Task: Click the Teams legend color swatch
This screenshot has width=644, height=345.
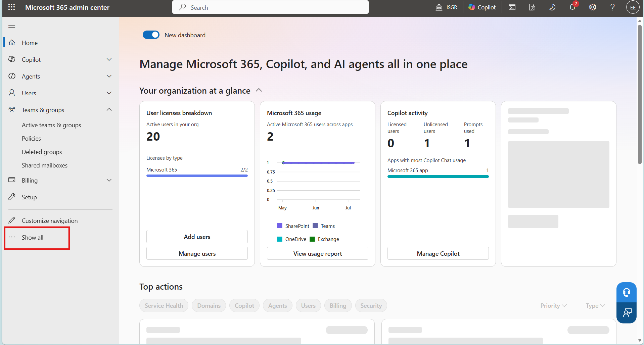Action: [x=315, y=226]
